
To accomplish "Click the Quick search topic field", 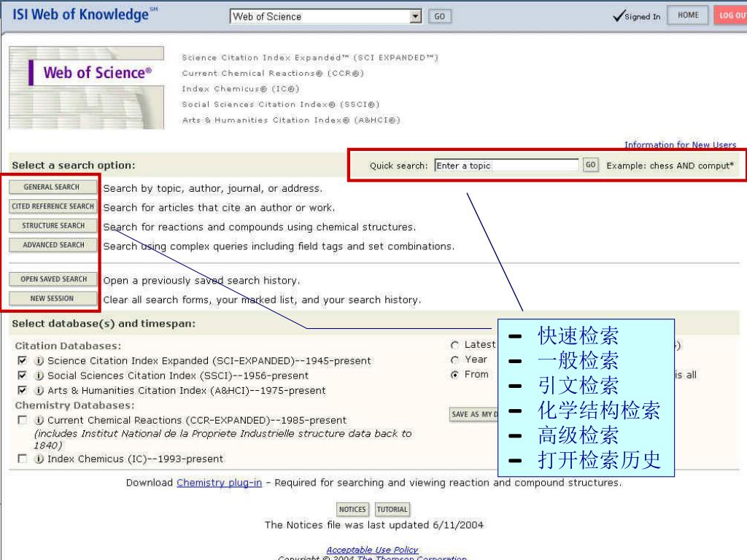I will coord(506,166).
